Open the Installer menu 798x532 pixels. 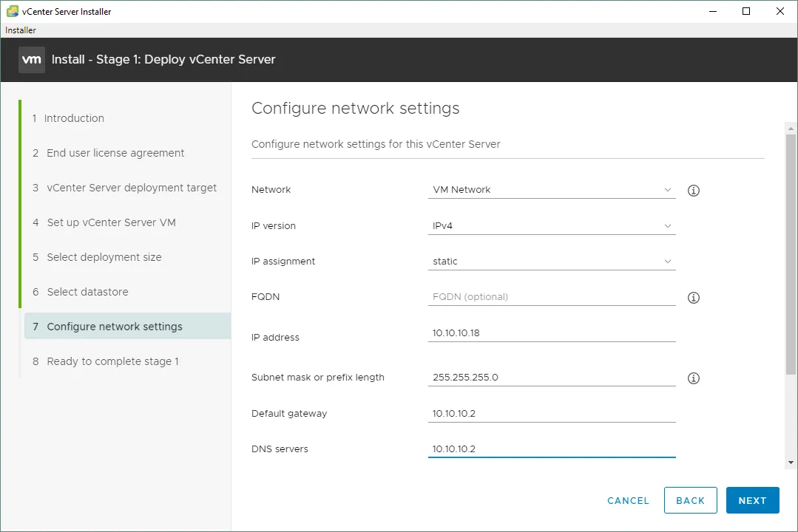[21, 30]
